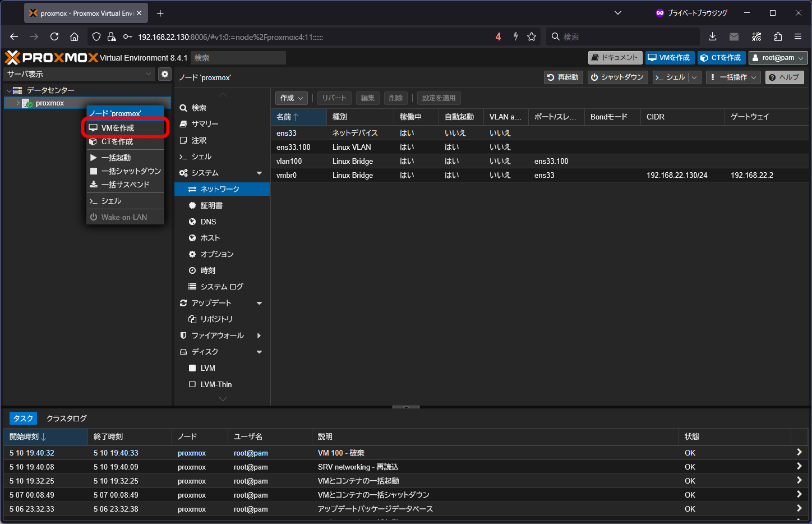Click 設定を適用 apply configuration button
The image size is (812, 524).
click(x=439, y=98)
